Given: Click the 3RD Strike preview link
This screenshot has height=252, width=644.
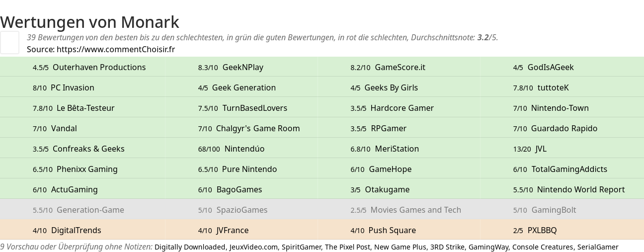Looking at the screenshot, I should point(448,247).
